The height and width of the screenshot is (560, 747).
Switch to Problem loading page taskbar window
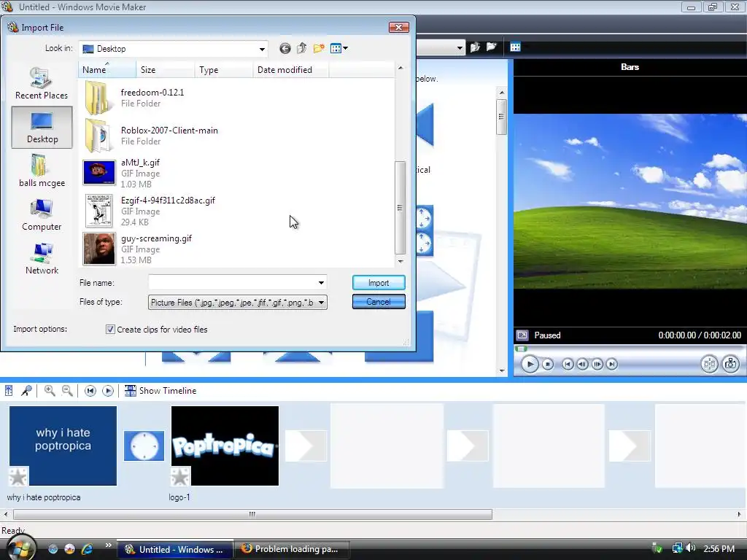point(292,549)
